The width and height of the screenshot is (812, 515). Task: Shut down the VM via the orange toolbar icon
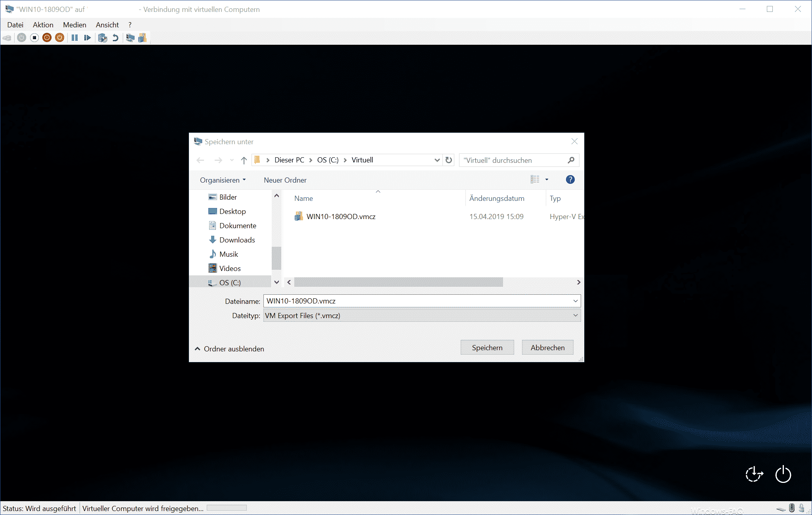click(x=47, y=38)
